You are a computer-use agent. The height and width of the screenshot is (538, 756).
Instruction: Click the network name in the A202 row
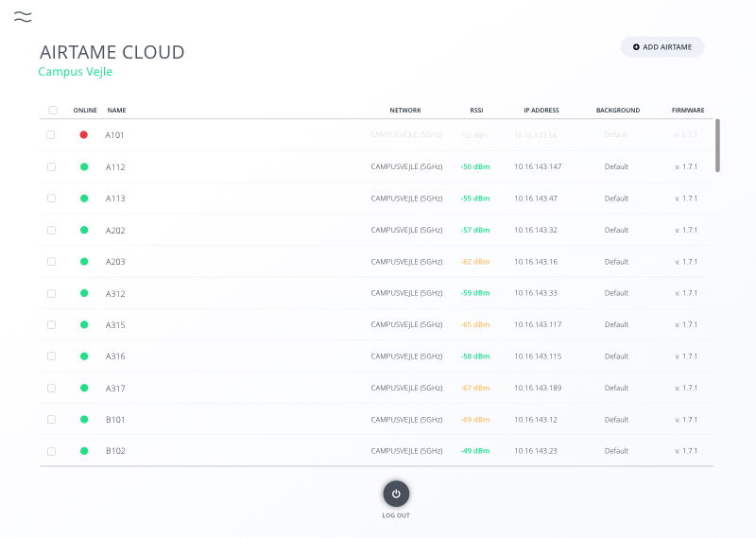pyautogui.click(x=406, y=230)
